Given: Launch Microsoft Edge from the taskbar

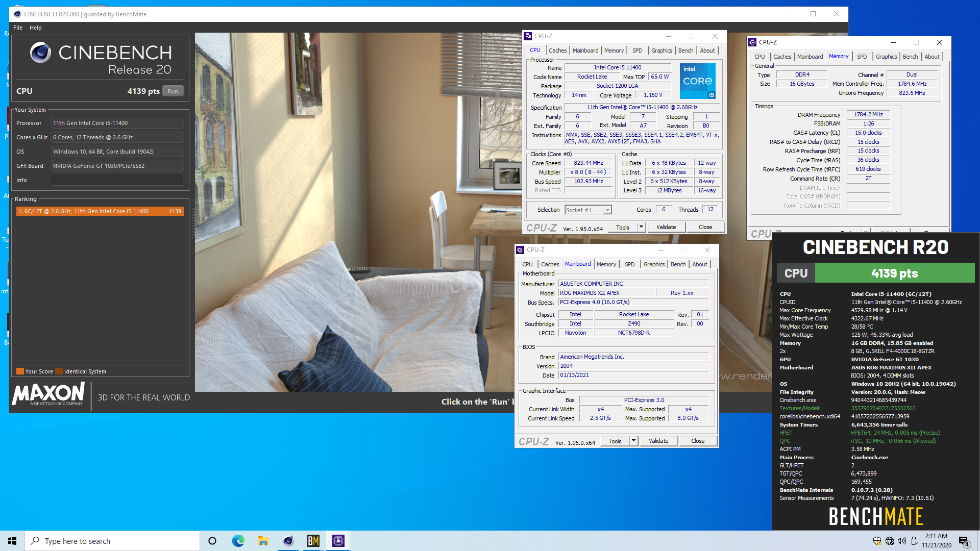Looking at the screenshot, I should coord(238,541).
